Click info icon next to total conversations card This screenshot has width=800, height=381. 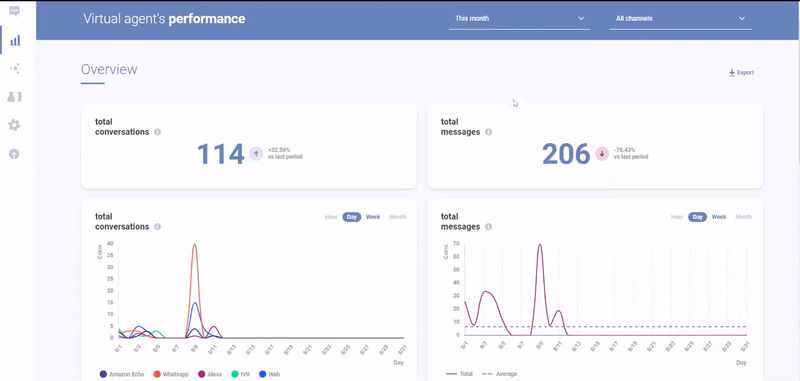pos(158,132)
